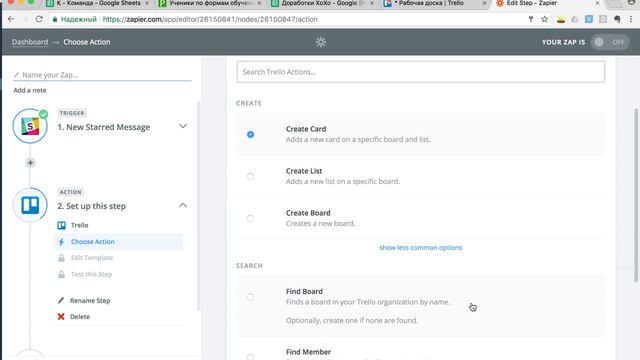The height and width of the screenshot is (360, 640).
Task: Open the Chrome three-dot menu
Action: [631, 19]
